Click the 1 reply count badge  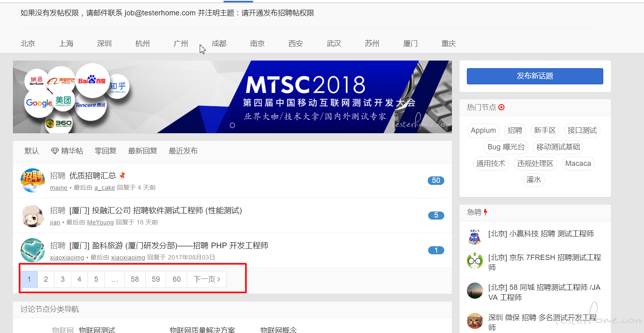pyautogui.click(x=436, y=250)
